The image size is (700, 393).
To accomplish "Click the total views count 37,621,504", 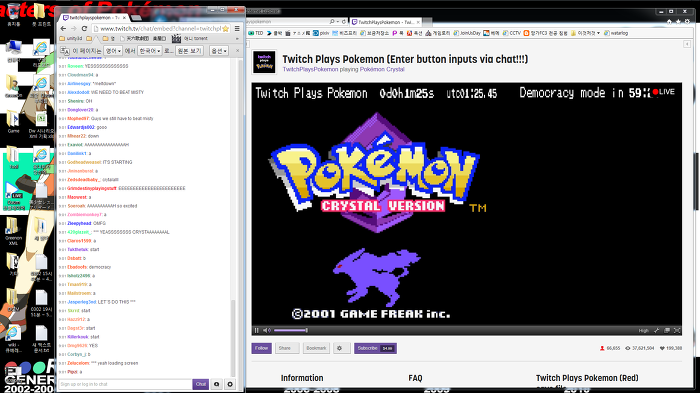I will (x=640, y=348).
